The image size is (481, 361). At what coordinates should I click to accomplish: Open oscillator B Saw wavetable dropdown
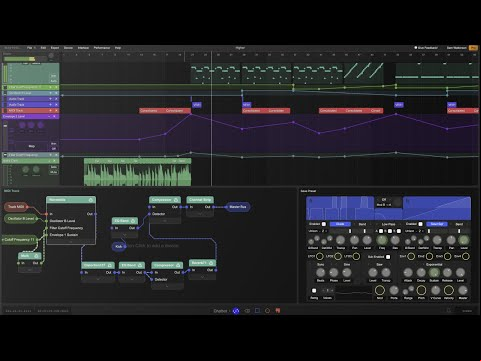[x=437, y=224]
